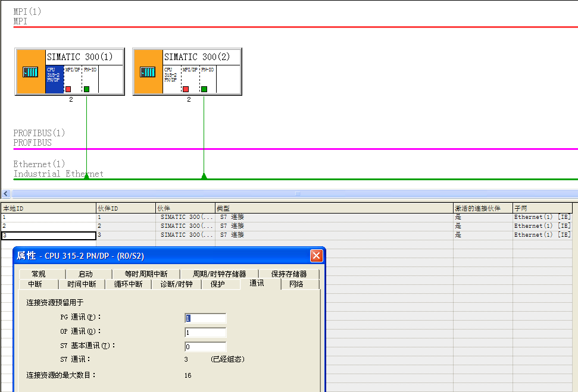Select the highlighted local ID 3 cell
Image resolution: width=578 pixels, height=392 pixels.
click(49, 236)
